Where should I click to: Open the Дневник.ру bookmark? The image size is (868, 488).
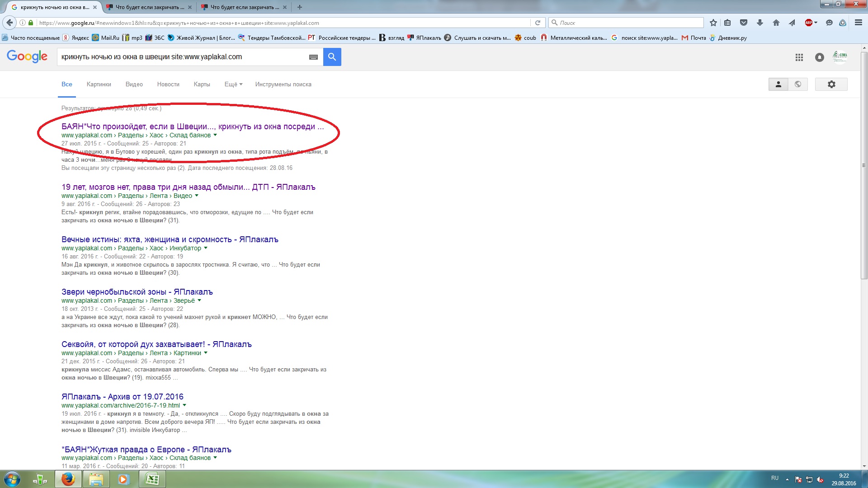tap(728, 38)
